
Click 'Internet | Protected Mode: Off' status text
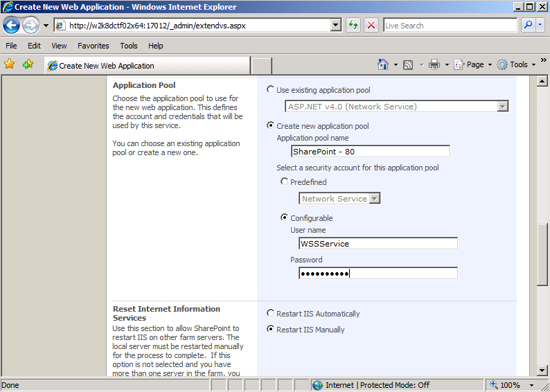pos(378,385)
